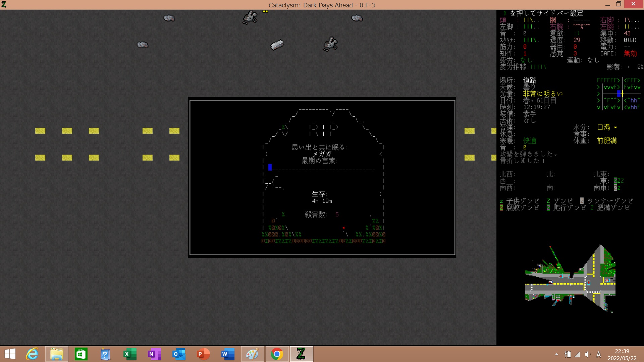Open the Windows Start menu

coord(10,354)
